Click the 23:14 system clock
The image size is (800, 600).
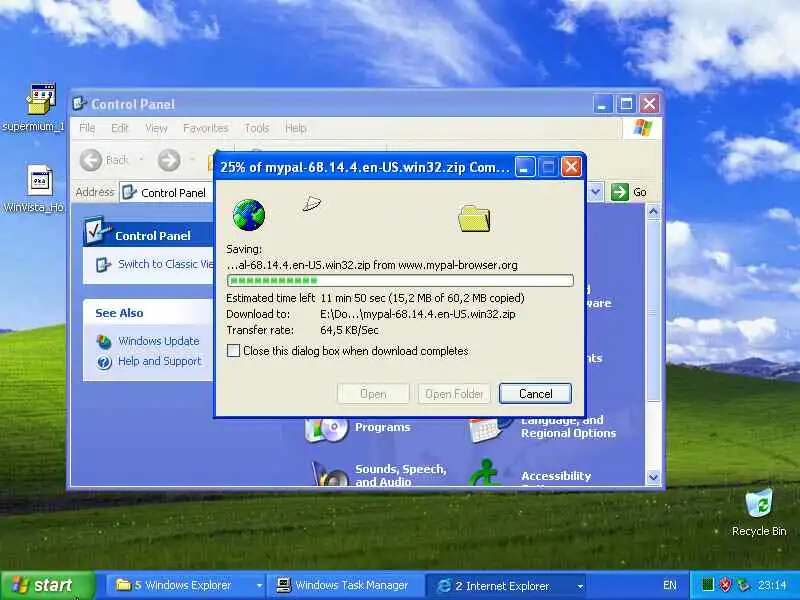pos(772,585)
